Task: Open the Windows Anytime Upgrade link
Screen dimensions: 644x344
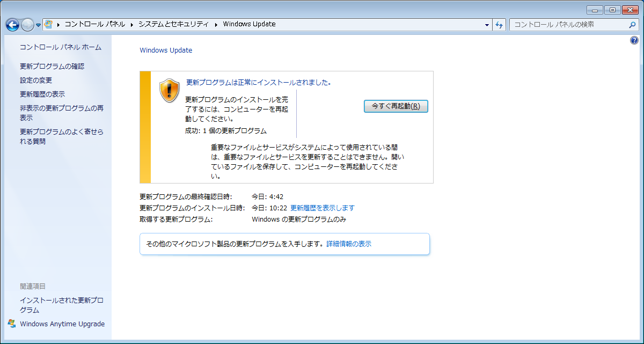Action: [62, 324]
